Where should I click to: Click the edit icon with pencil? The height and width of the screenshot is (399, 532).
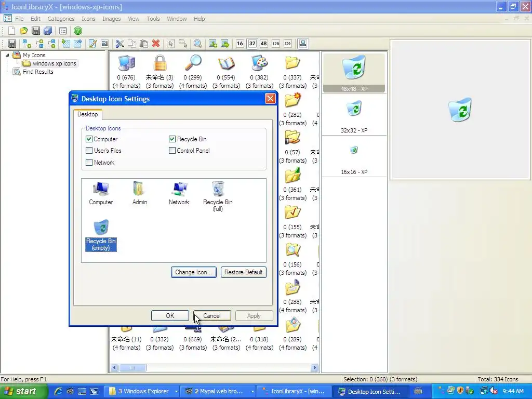[92, 44]
